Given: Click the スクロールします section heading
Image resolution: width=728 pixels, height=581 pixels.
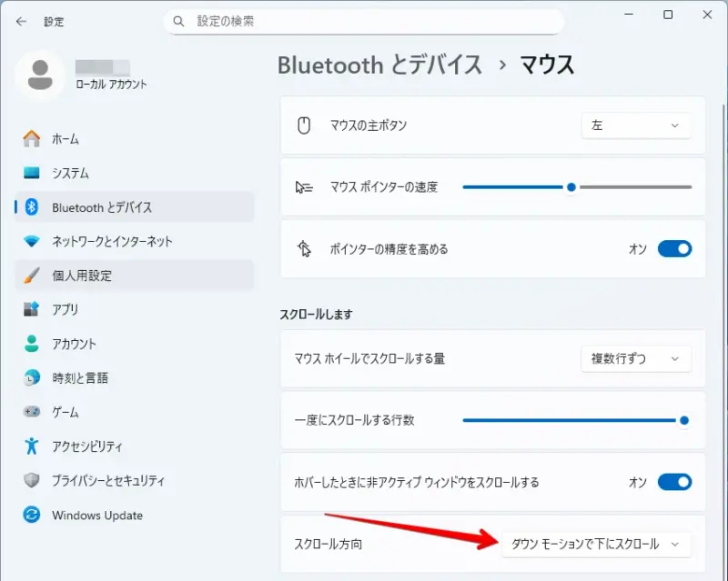Looking at the screenshot, I should click(316, 315).
